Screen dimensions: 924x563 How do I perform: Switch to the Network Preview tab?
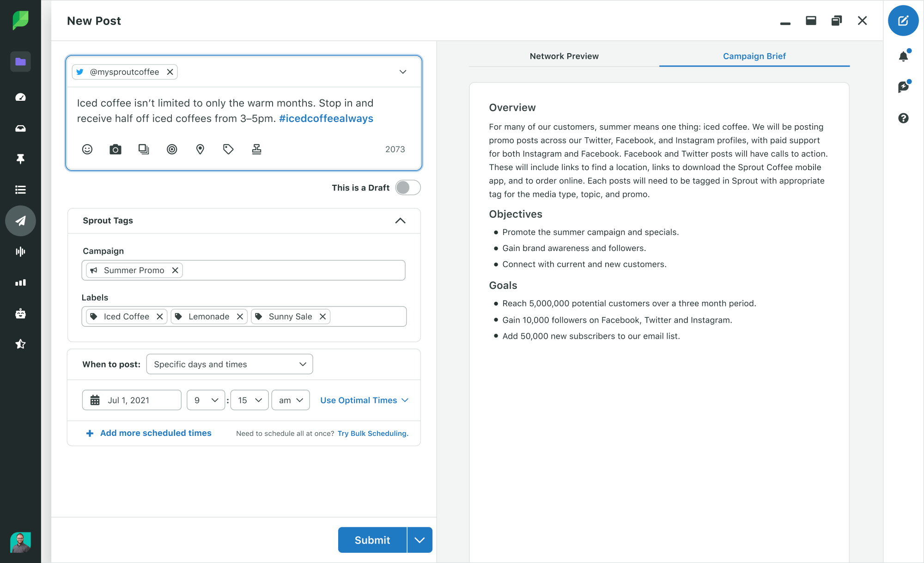(x=564, y=56)
